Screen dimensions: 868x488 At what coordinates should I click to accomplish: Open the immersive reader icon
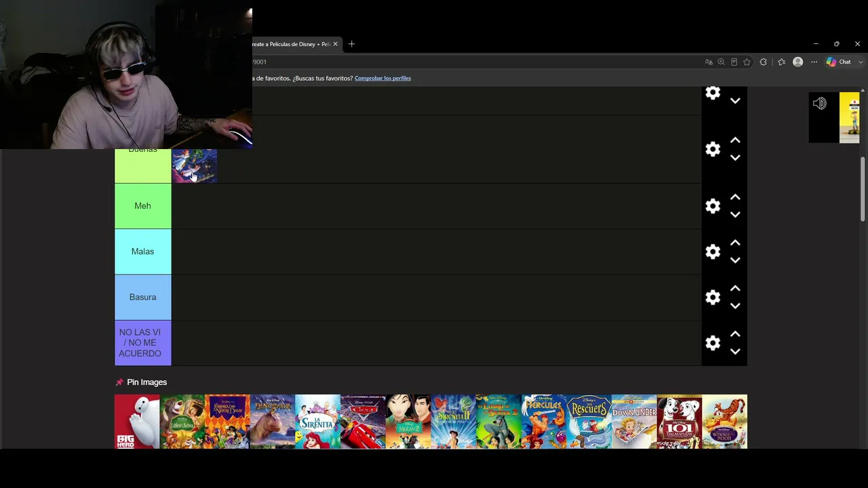pyautogui.click(x=734, y=62)
